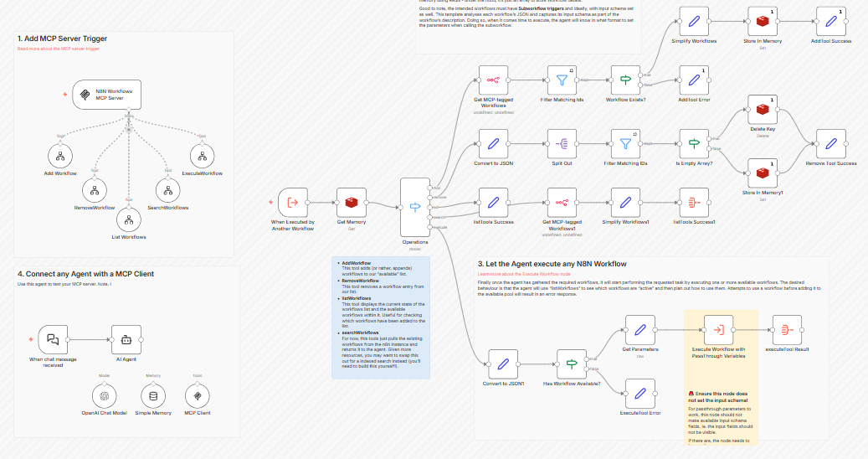This screenshot has width=868, height=459.
Task: Click the Get Parameters node
Action: click(640, 330)
